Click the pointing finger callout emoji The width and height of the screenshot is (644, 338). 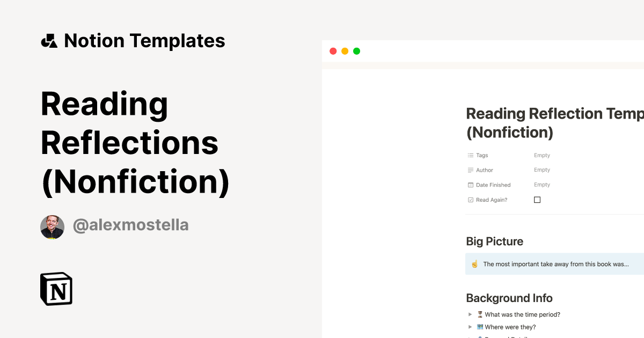tap(474, 263)
